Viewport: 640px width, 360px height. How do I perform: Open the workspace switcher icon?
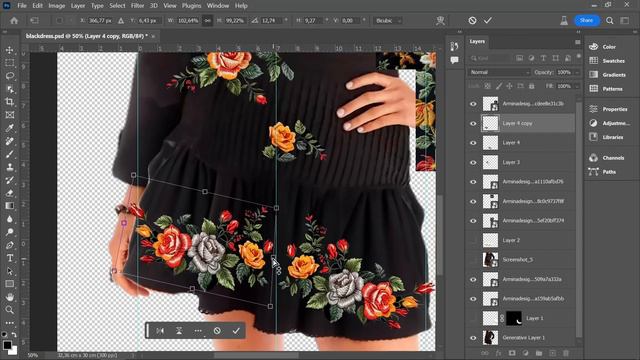(x=624, y=20)
